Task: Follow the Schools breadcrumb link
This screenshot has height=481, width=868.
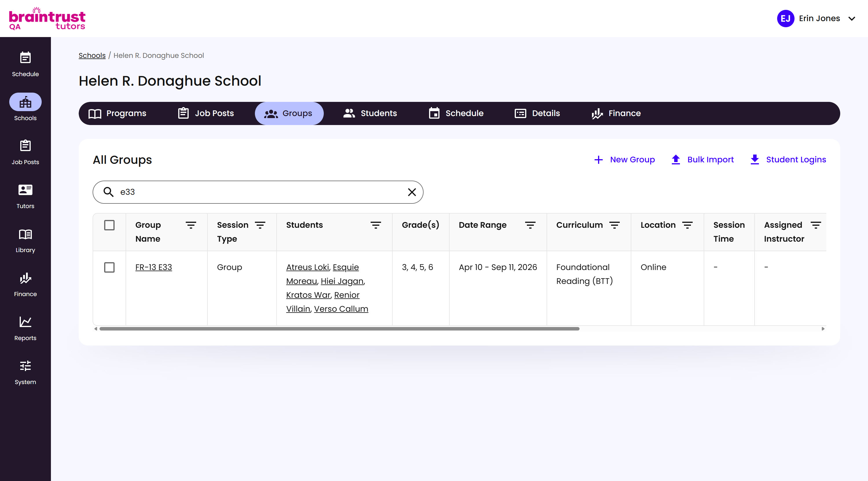Action: pyautogui.click(x=92, y=55)
